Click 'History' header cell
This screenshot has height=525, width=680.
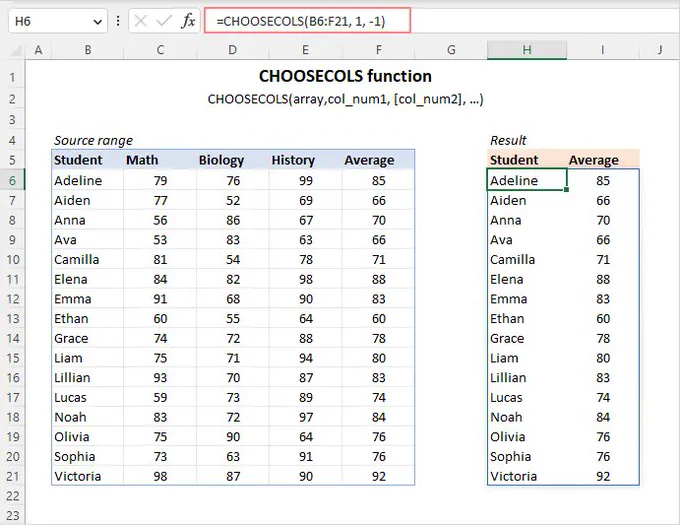305,160
